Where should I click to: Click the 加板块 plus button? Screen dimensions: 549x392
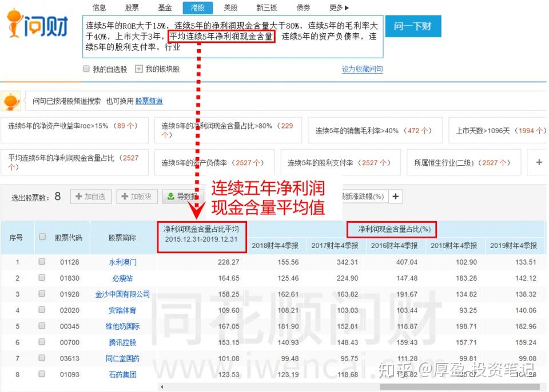point(137,197)
